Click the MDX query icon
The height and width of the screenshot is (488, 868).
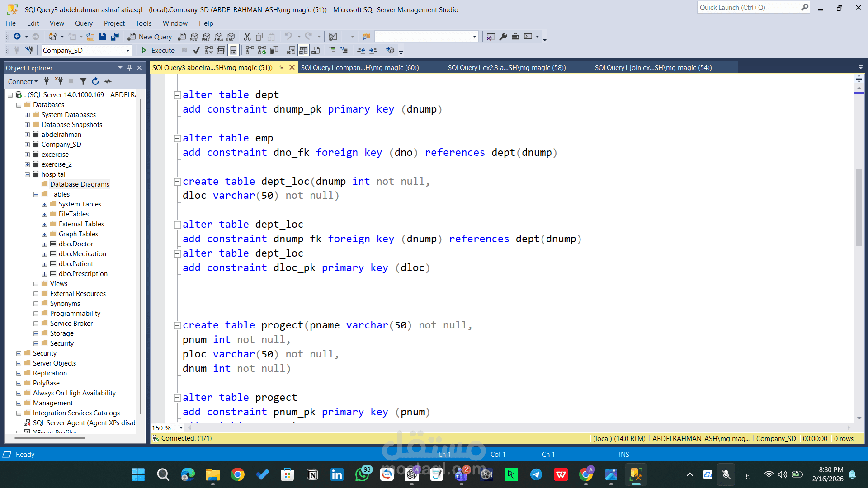pyautogui.click(x=194, y=37)
